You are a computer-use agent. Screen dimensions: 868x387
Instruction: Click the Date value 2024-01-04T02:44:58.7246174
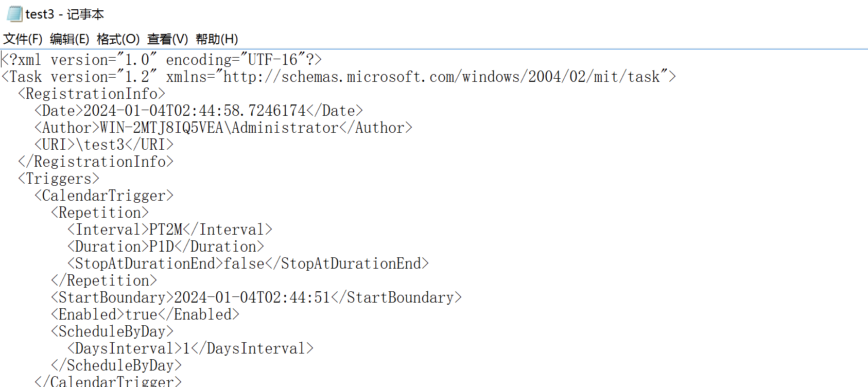(x=195, y=111)
